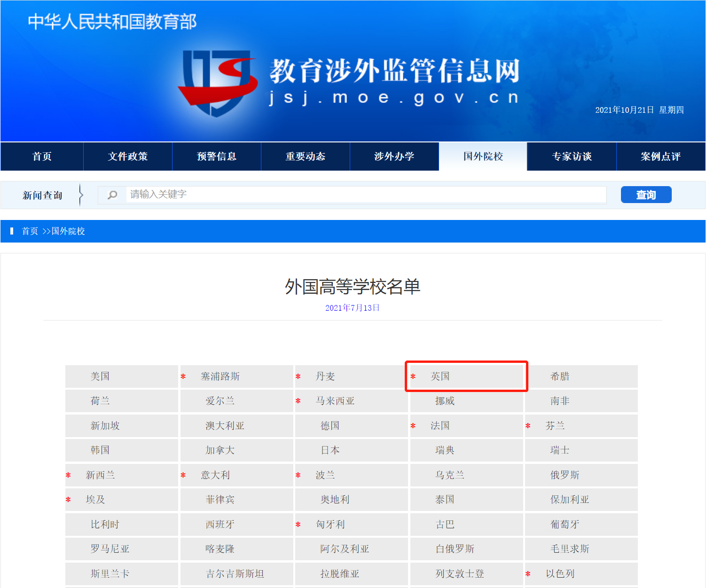Screen dimensions: 707x588
Task: Select the 涉外办学 navigation tab
Action: click(x=394, y=157)
